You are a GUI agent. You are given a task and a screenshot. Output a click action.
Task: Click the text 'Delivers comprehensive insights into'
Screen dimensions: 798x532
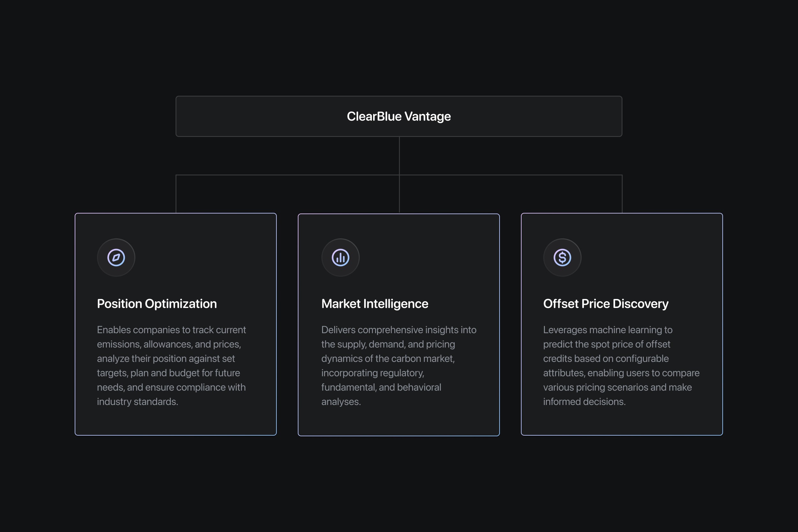click(x=399, y=330)
